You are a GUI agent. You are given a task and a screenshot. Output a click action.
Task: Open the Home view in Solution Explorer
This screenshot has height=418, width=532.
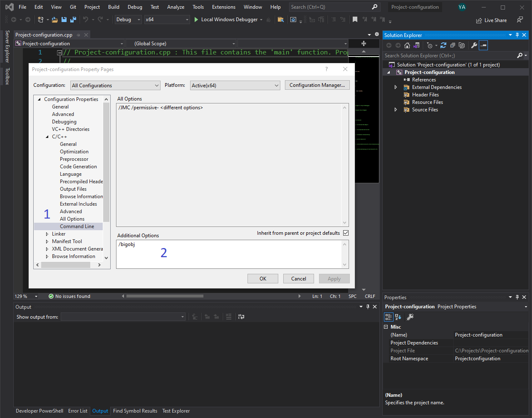(x=407, y=45)
